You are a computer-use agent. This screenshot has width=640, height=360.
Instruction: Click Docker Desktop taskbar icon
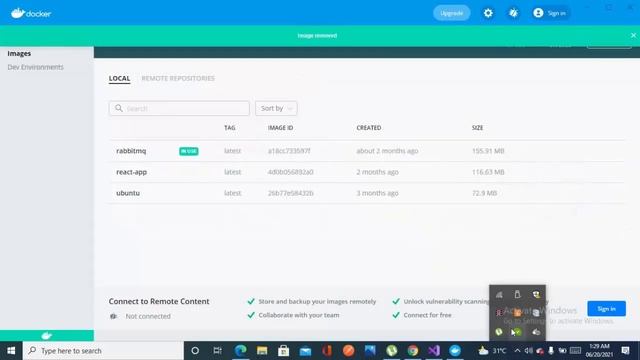tap(455, 351)
